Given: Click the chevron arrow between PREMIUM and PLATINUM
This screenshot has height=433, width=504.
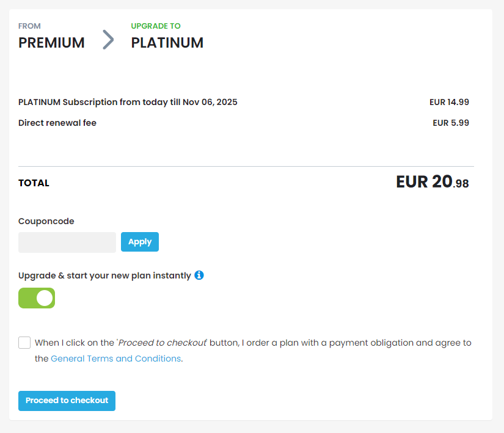Looking at the screenshot, I should coord(108,40).
